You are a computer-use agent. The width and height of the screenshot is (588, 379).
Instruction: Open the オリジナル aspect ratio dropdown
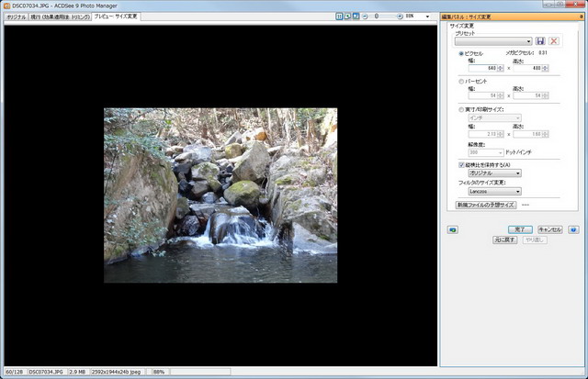(494, 173)
